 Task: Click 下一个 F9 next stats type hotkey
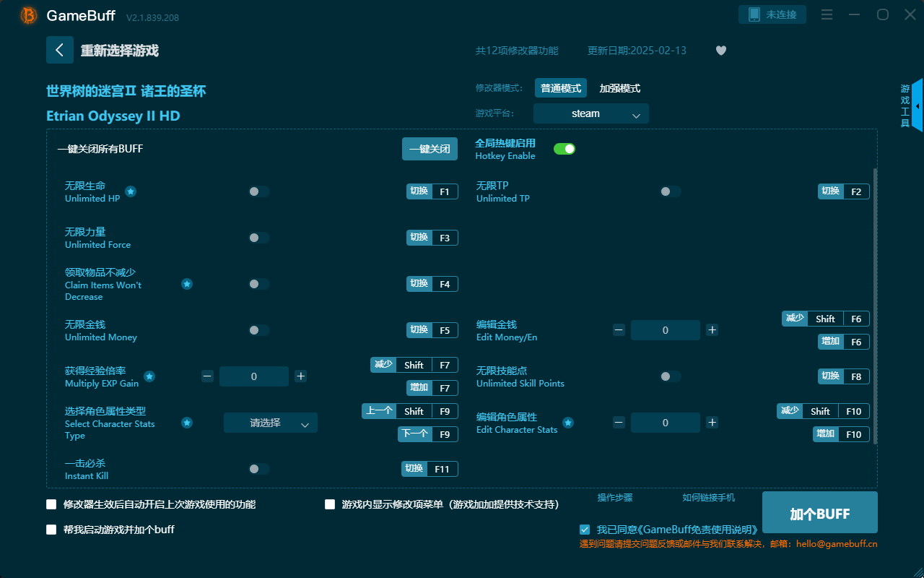428,434
